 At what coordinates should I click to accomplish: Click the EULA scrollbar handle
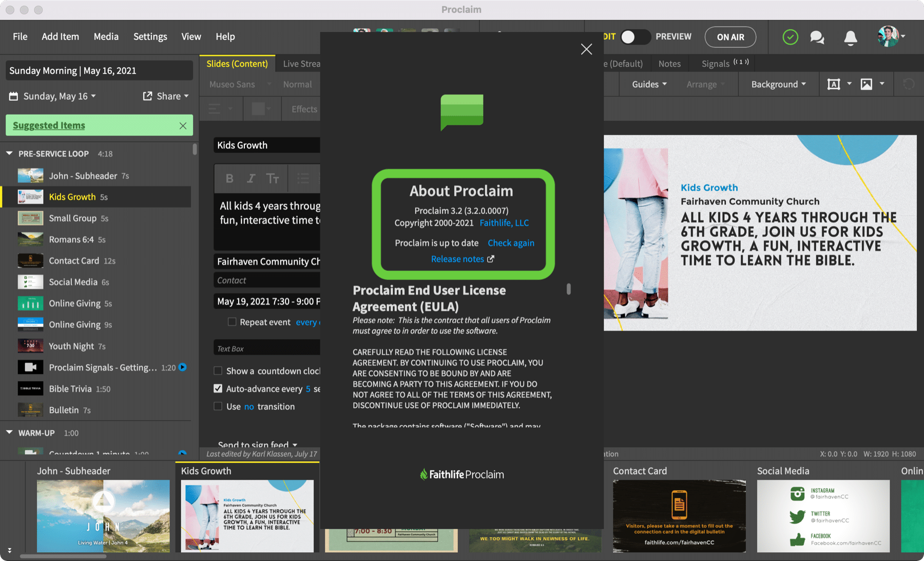[568, 289]
